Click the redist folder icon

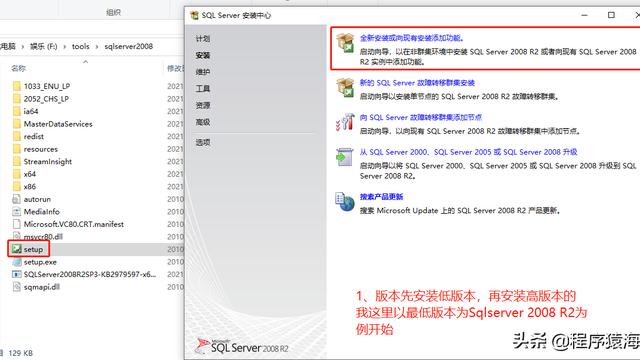16,136
